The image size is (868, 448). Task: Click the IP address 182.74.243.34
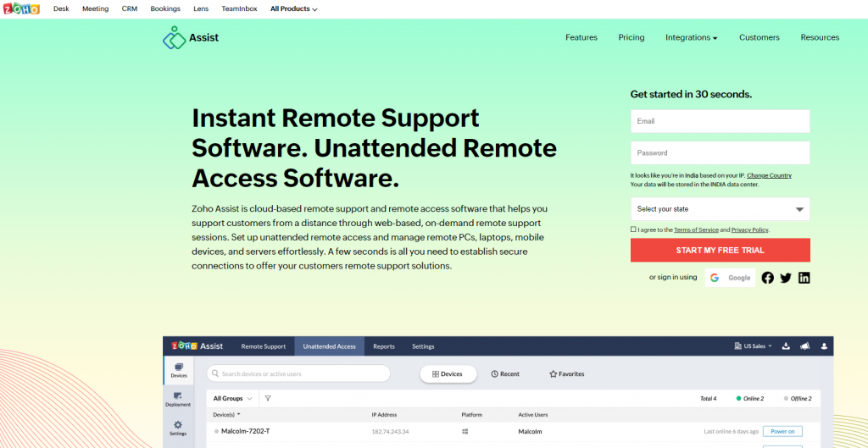tap(390, 431)
